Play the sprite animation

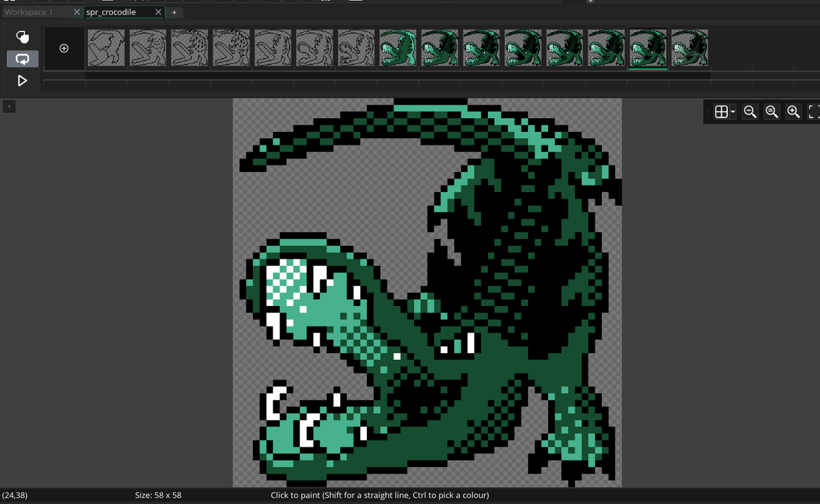click(23, 81)
